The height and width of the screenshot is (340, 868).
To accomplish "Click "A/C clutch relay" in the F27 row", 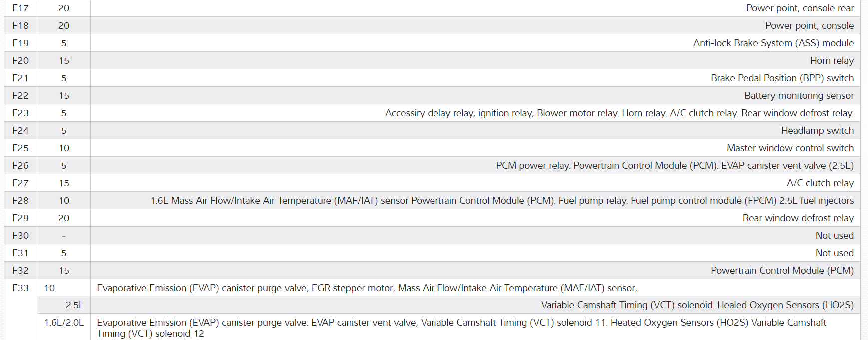I will pos(820,183).
